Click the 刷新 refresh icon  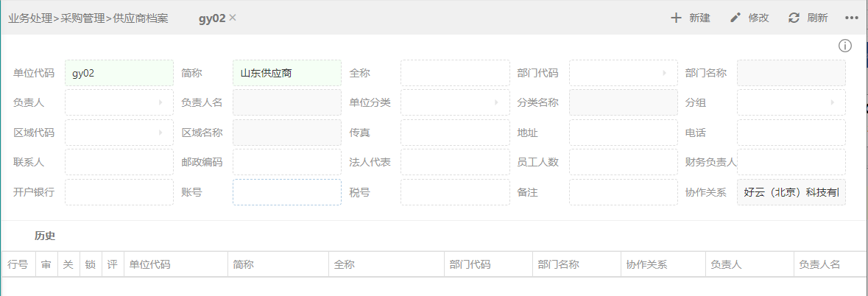794,18
